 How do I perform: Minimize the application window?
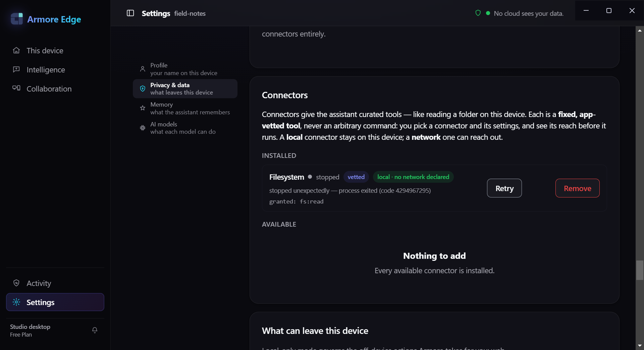click(586, 10)
